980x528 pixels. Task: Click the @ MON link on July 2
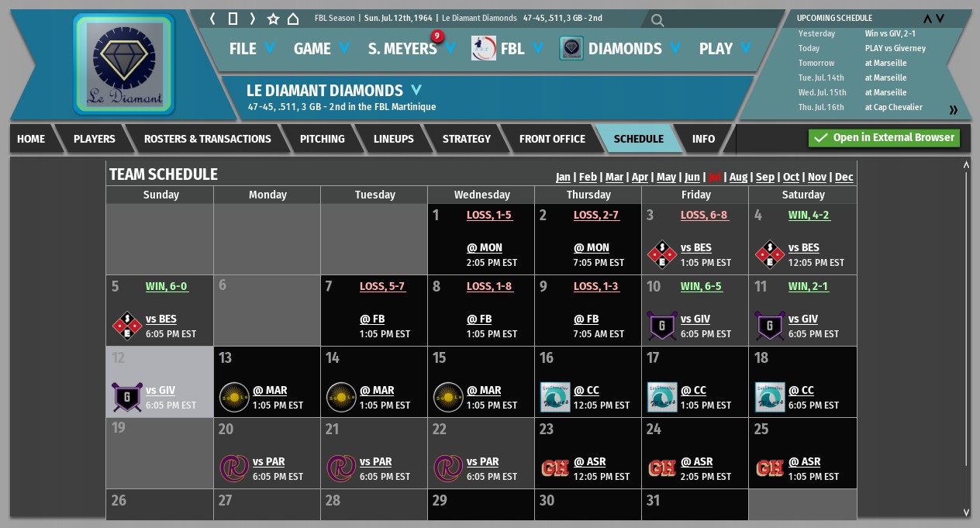(x=592, y=247)
